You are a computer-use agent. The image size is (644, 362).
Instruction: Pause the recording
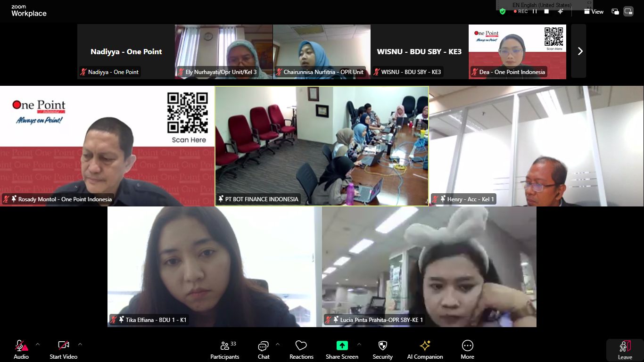click(x=535, y=11)
